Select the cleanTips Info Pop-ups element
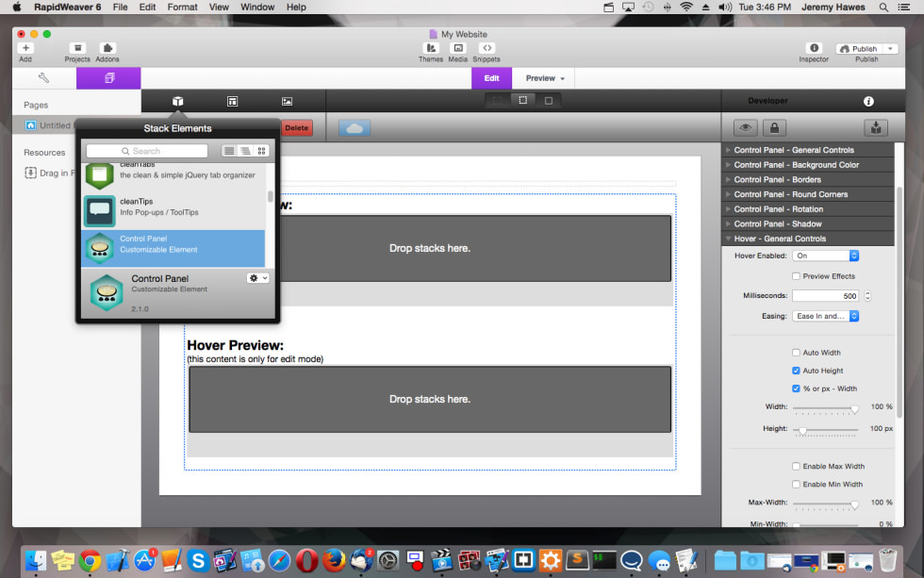The image size is (924, 578). pyautogui.click(x=173, y=211)
